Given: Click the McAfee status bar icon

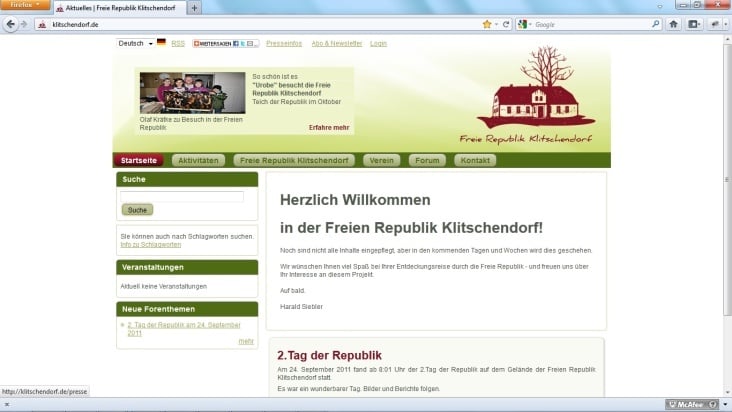Looking at the screenshot, I should click(x=692, y=405).
